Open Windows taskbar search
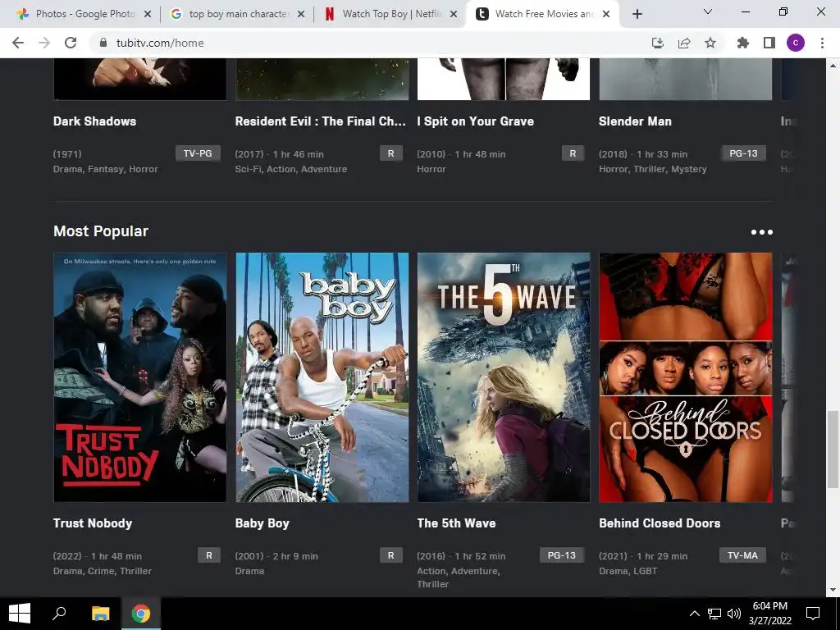This screenshot has height=630, width=840. point(59,614)
